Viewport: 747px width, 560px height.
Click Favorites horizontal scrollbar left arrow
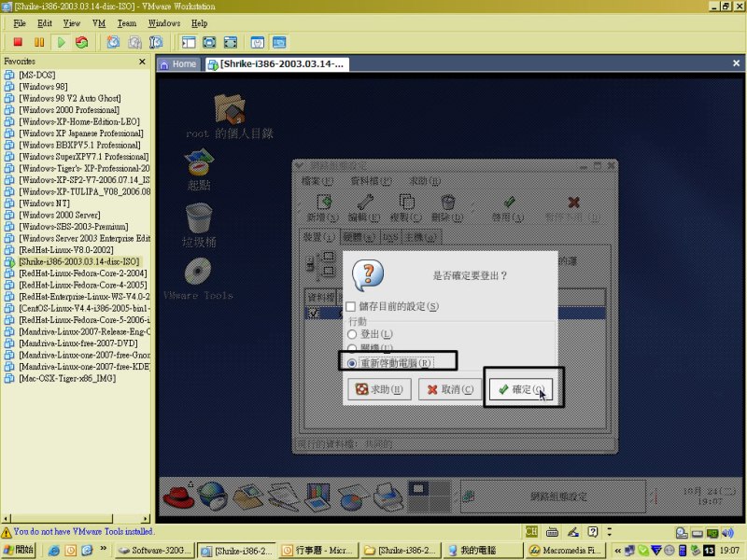click(x=7, y=518)
